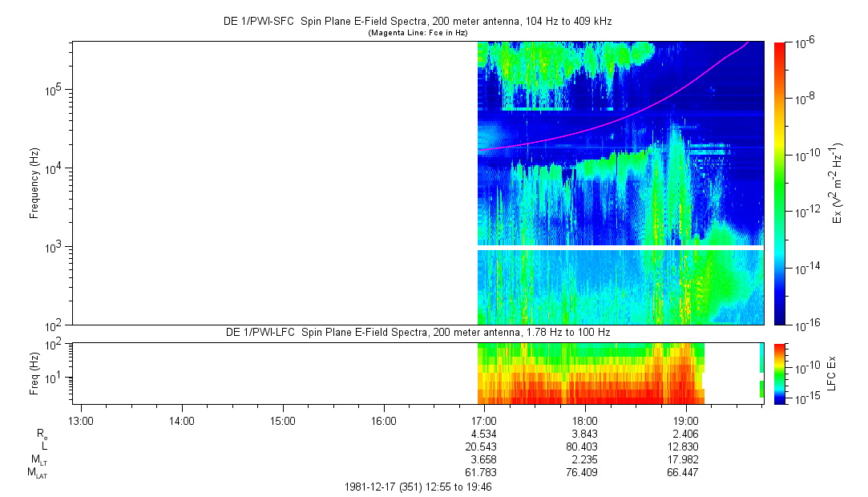Select the 16:00 time axis tick label

[384, 420]
